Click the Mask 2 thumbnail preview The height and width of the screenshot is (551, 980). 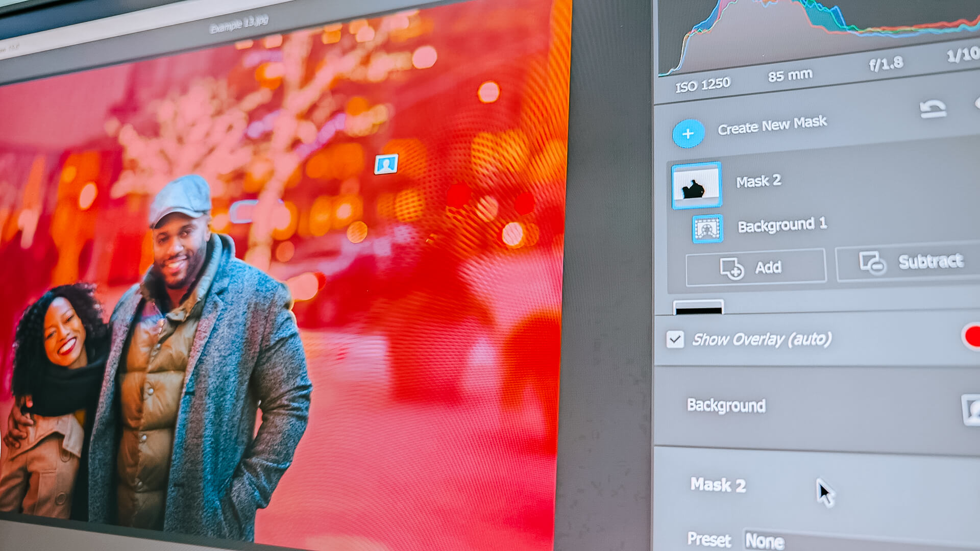click(x=696, y=186)
